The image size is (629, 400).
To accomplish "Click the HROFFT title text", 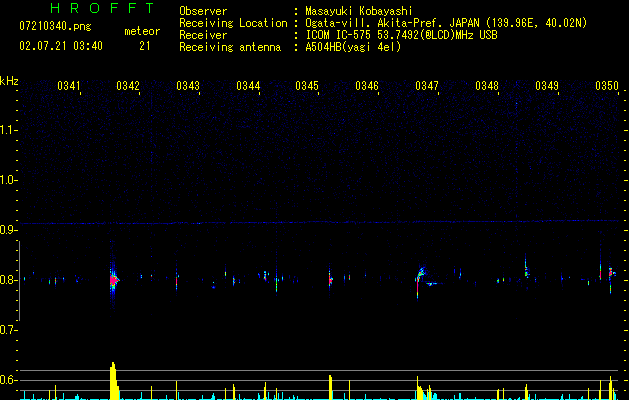I will [x=103, y=8].
